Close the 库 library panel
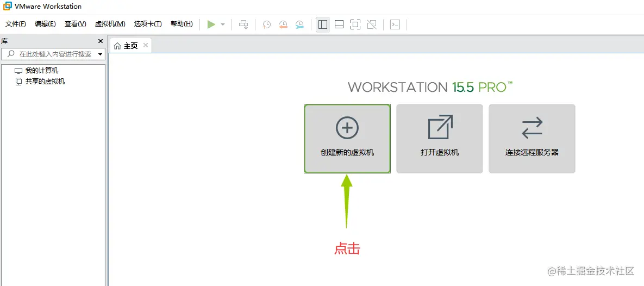Image resolution: width=644 pixels, height=286 pixels. tap(101, 41)
